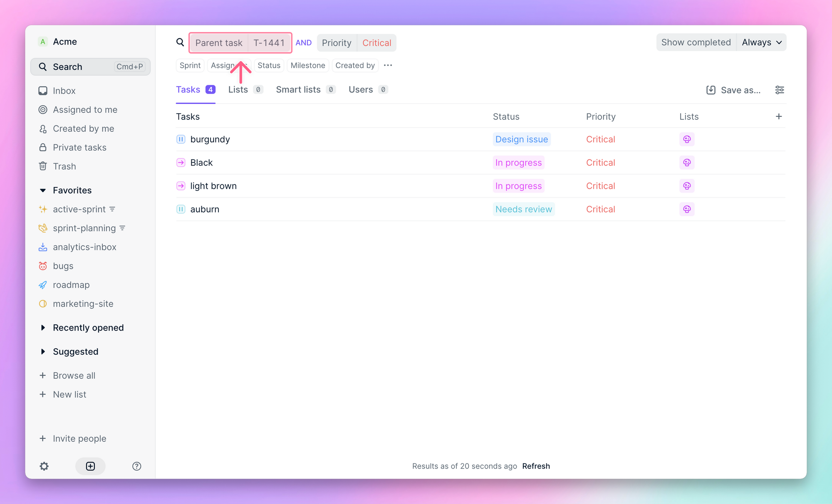Click the Priority filter chip
Viewport: 832px width, 504px height.
click(336, 42)
